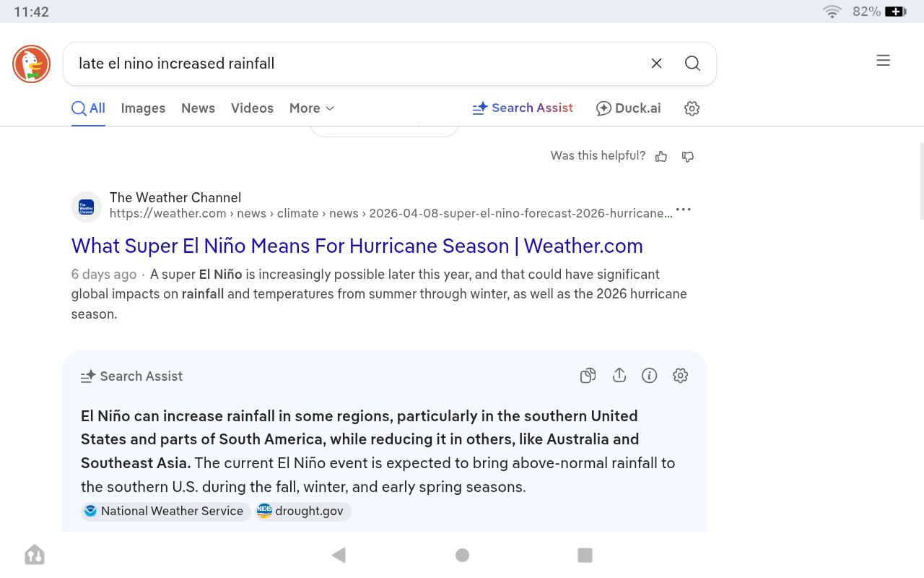The image size is (924, 578).
Task: Click the search input field
Action: 354,64
